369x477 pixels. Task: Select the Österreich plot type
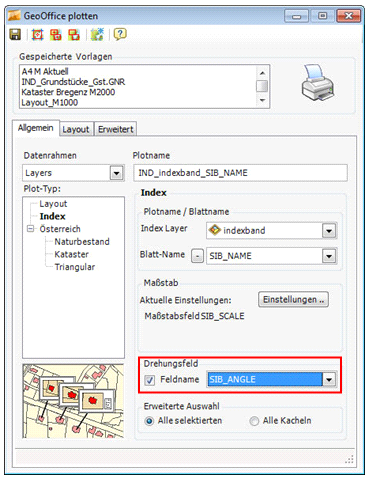click(x=60, y=229)
